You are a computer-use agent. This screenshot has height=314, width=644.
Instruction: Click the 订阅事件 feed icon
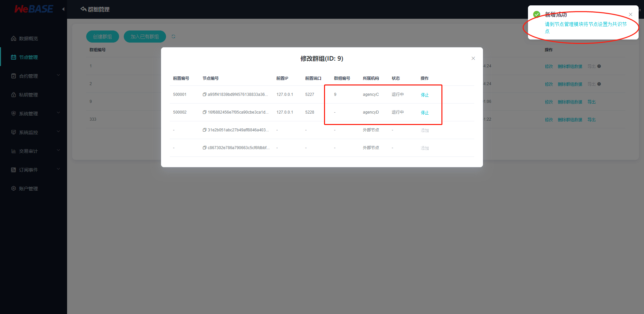[13, 170]
